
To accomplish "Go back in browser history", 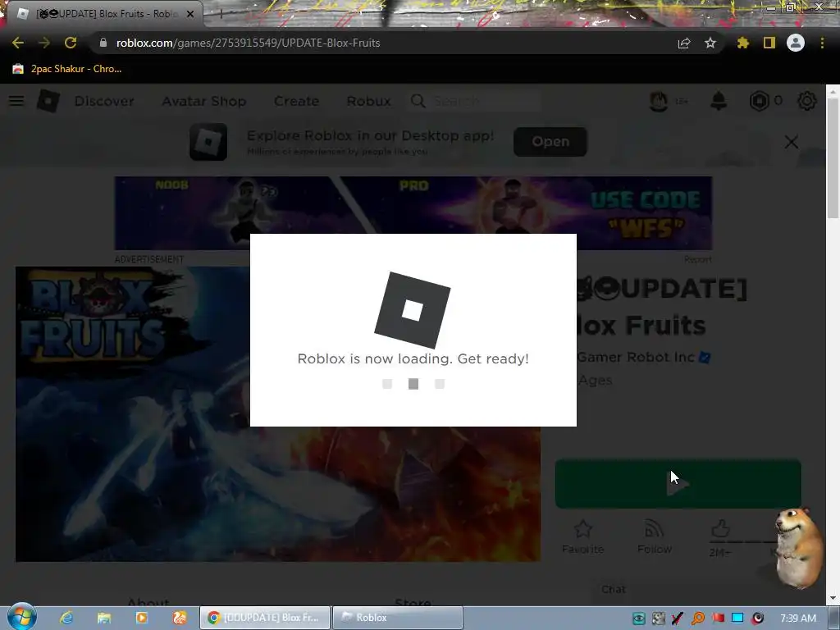I will [x=18, y=43].
